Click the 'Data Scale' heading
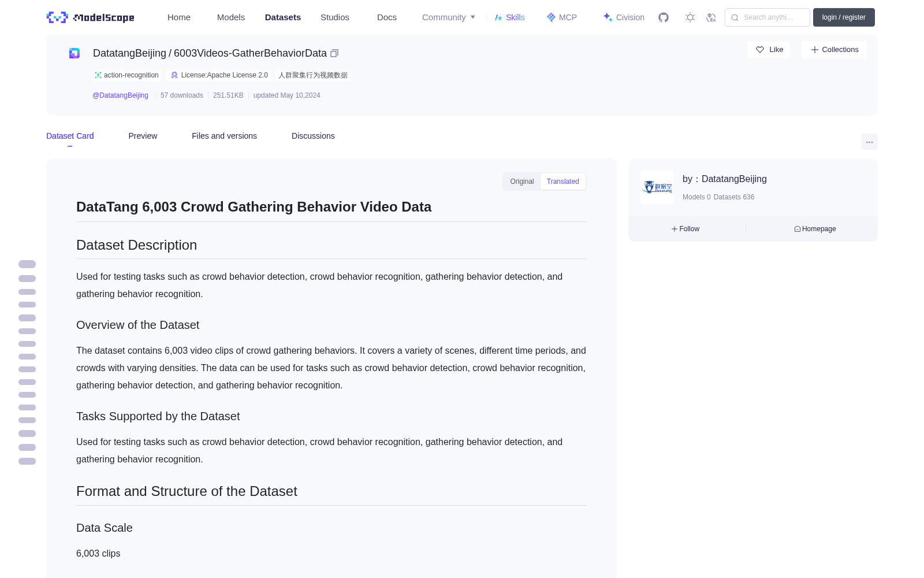The width and height of the screenshot is (924, 578). click(x=105, y=528)
